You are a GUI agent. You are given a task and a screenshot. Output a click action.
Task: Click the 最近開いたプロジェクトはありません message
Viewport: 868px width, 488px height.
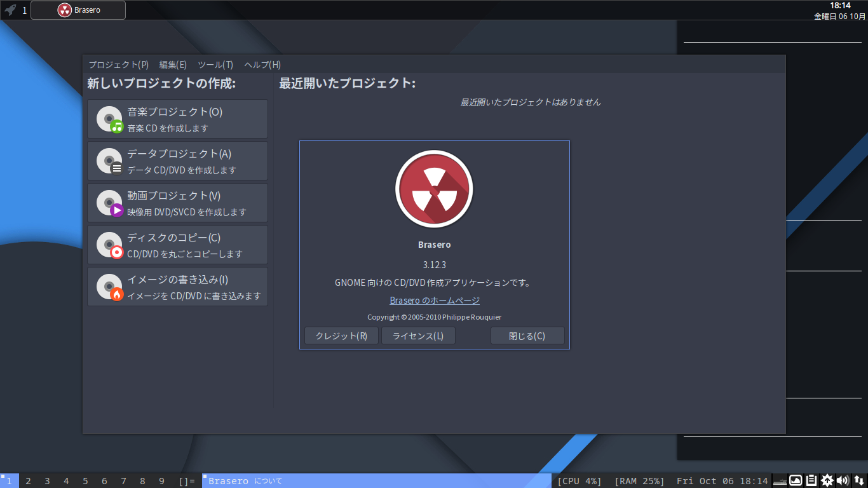531,102
